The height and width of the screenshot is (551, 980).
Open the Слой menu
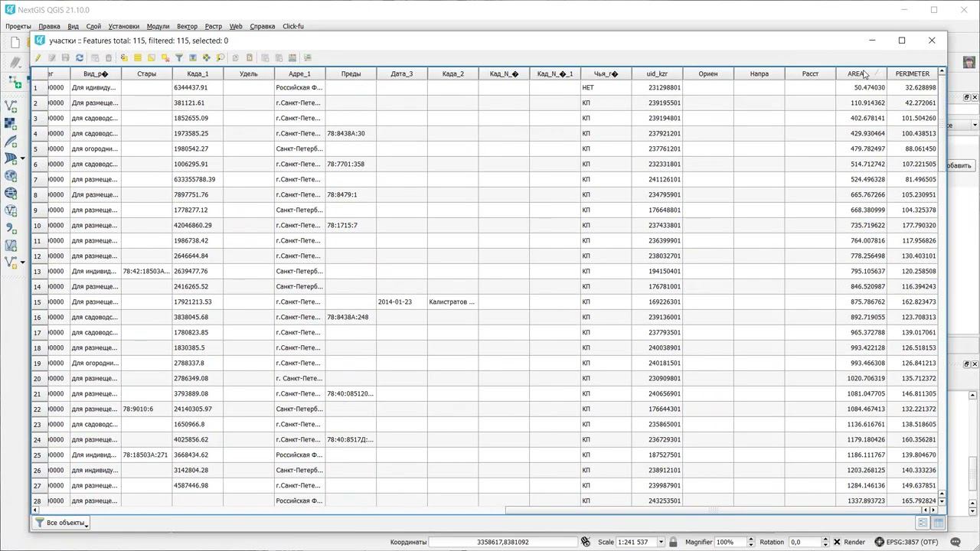(x=93, y=26)
